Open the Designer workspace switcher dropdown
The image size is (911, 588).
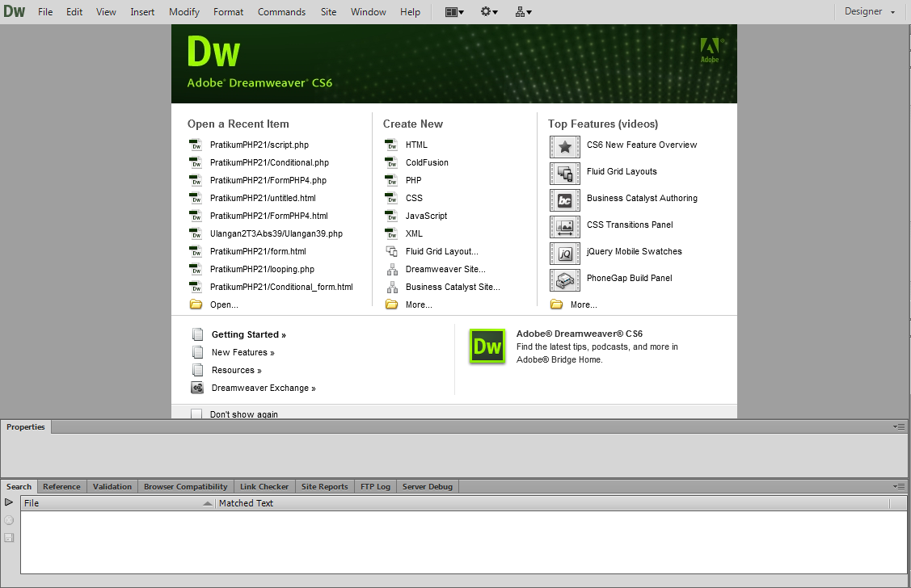(x=869, y=11)
